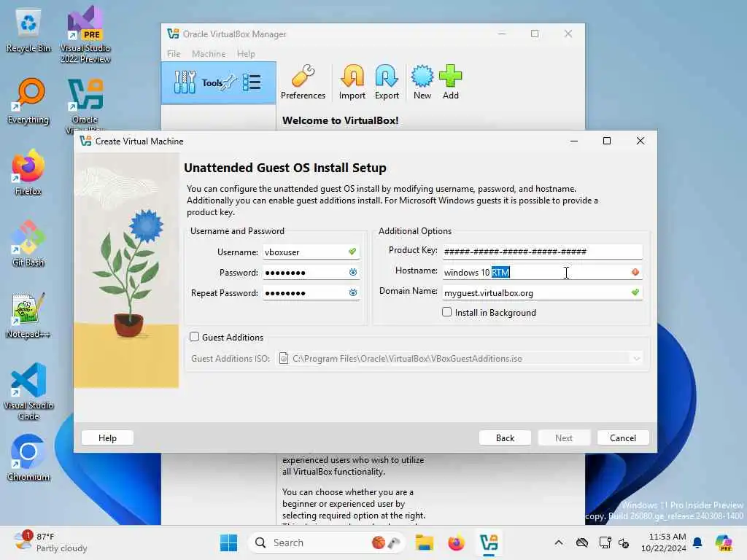This screenshot has height=560, width=747.
Task: Go Back to the previous wizard page
Action: tap(505, 437)
